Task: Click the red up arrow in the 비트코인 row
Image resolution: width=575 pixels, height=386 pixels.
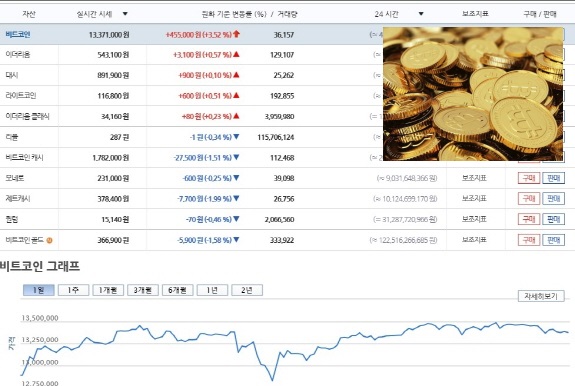Action: pyautogui.click(x=237, y=34)
